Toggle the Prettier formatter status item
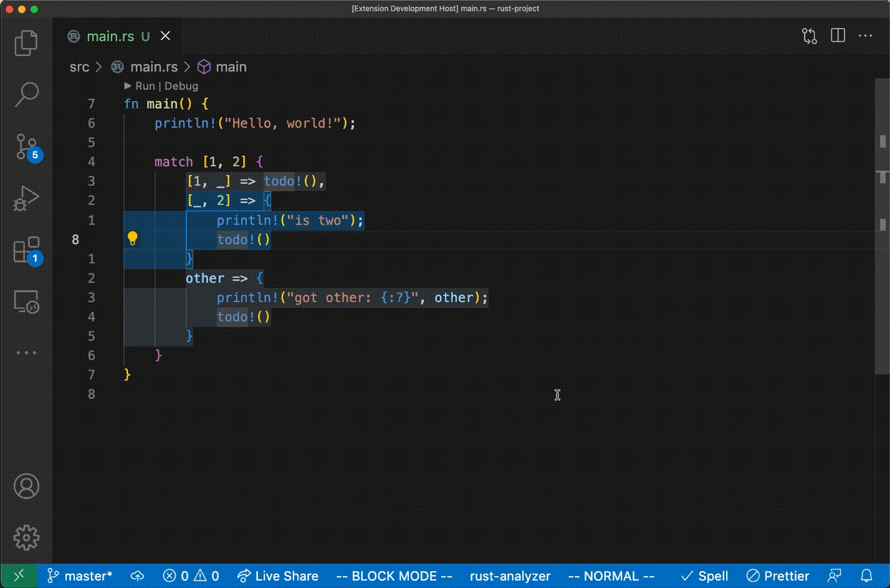This screenshot has height=588, width=890. (x=778, y=576)
